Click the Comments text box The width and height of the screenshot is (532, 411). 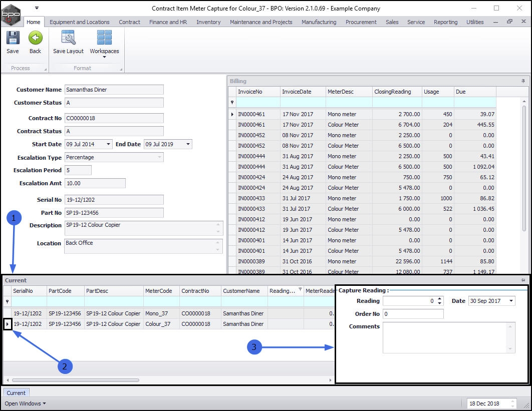pos(445,337)
